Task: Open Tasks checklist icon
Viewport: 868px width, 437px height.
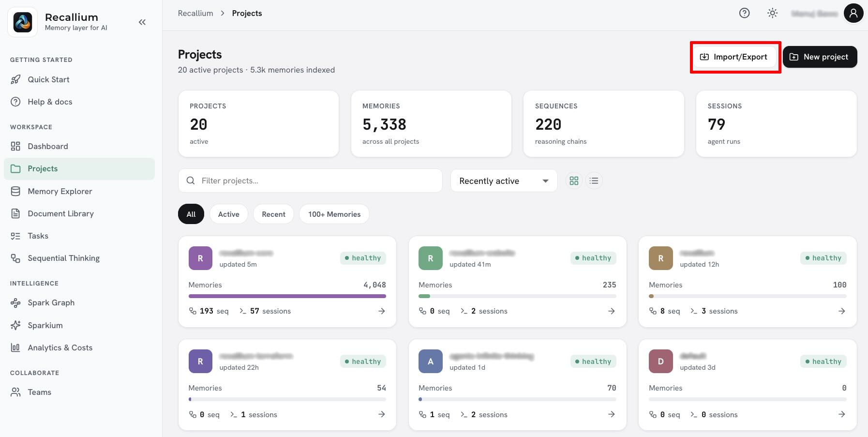Action: 15,236
